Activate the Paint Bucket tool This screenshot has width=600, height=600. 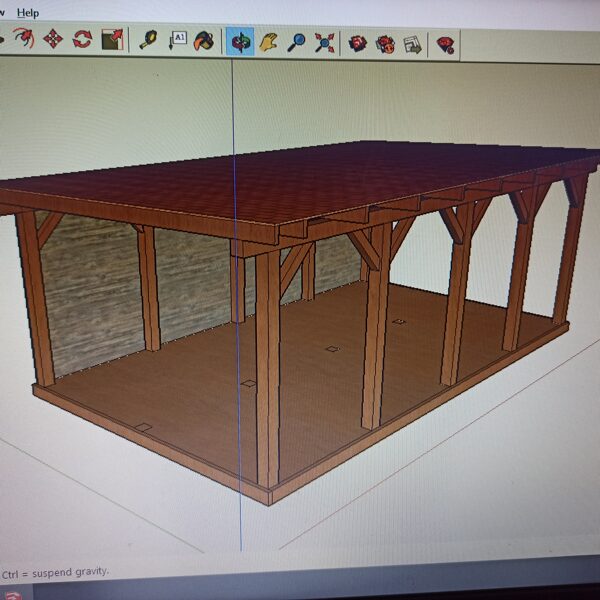[204, 41]
